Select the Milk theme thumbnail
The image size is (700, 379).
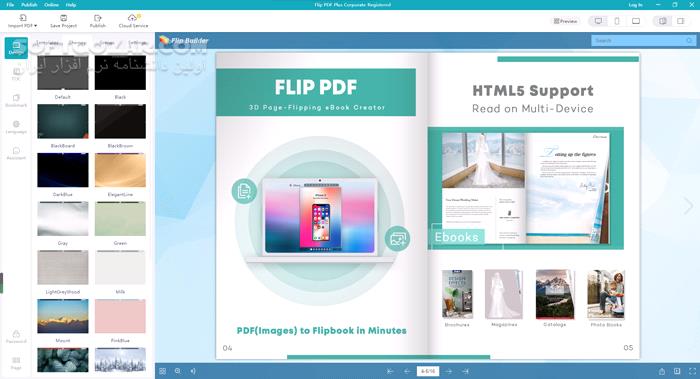coord(120,267)
